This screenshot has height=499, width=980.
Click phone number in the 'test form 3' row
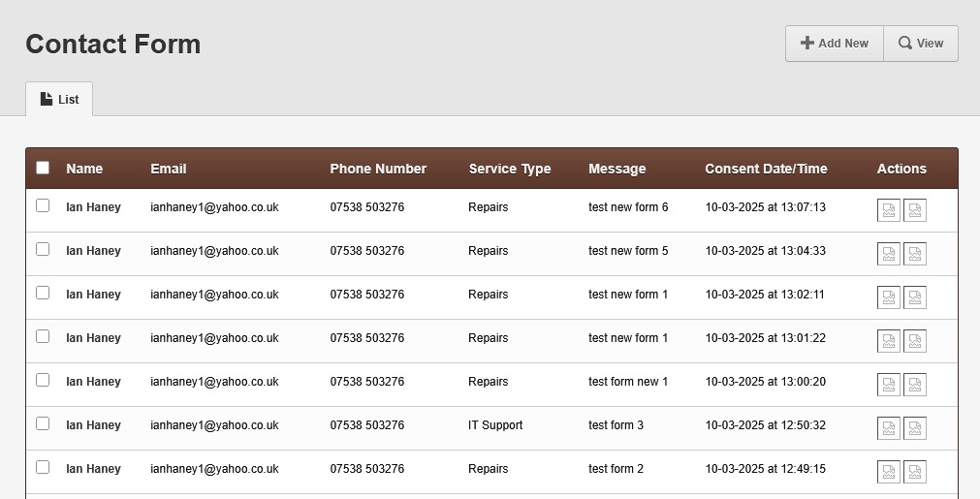click(366, 425)
